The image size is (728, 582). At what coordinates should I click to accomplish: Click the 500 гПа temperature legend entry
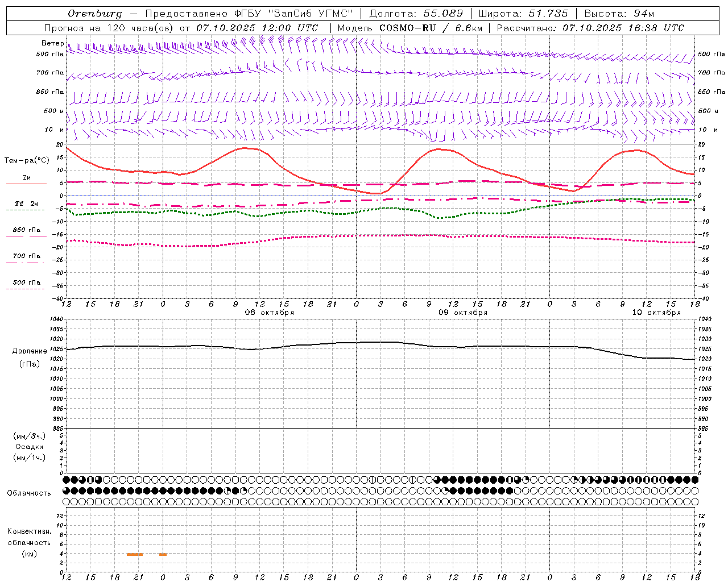[x=27, y=282]
